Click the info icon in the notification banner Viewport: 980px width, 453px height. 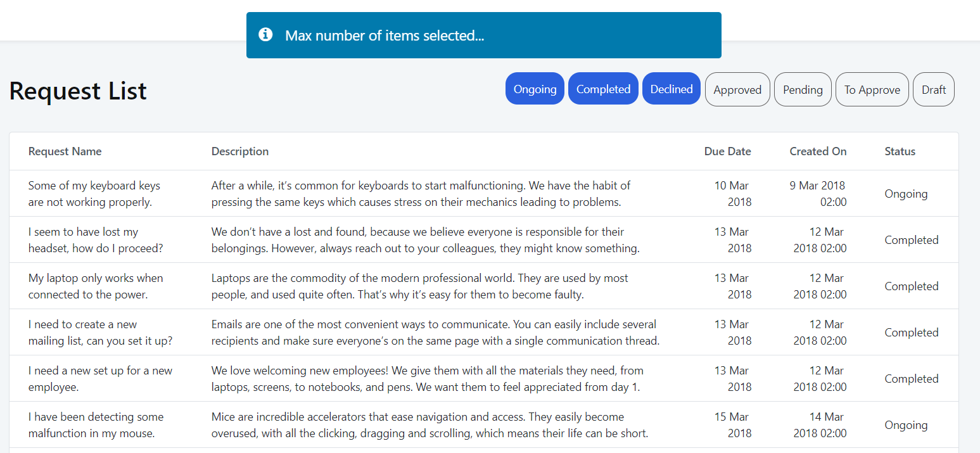(266, 35)
